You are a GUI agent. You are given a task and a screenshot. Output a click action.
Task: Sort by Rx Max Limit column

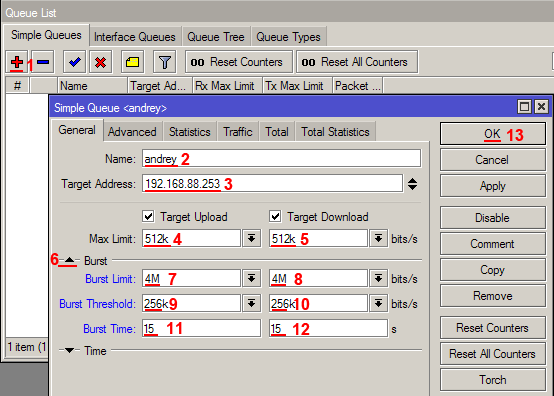[x=228, y=86]
